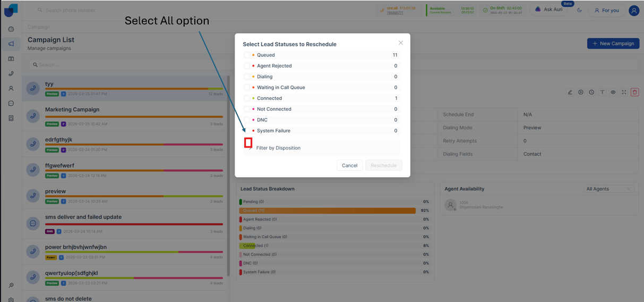Image resolution: width=644 pixels, height=302 pixels.
Task: Click the edit pencil campaign icon
Action: 570,92
